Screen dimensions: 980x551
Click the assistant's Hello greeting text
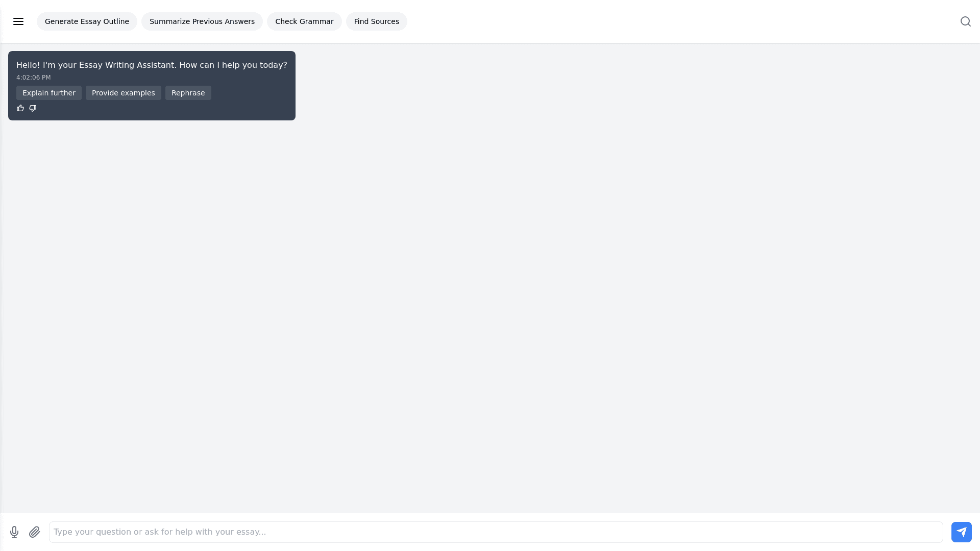152,65
